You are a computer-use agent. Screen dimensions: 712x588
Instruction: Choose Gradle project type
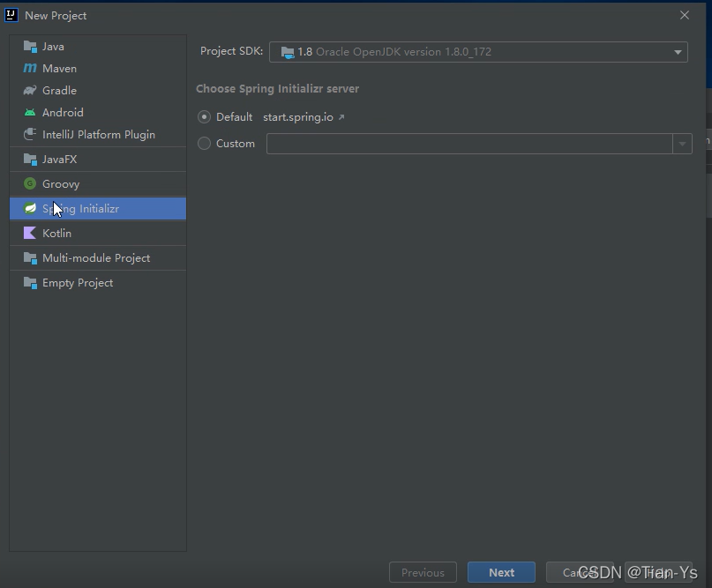point(98,90)
